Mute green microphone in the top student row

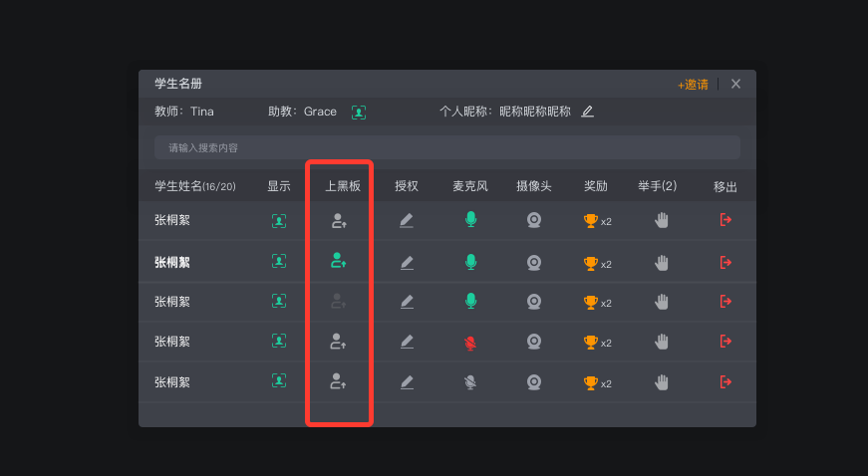coord(470,219)
